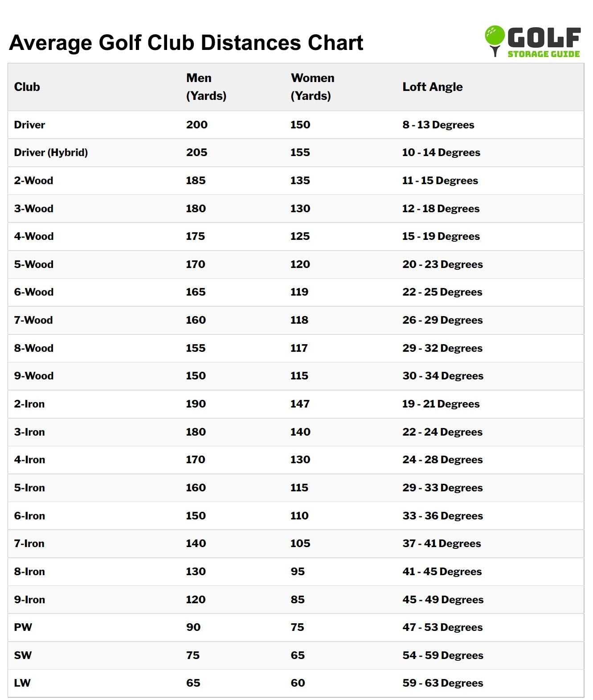Click the 9-Iron women's yardage value
Screen dimensions: 593x700
click(298, 600)
